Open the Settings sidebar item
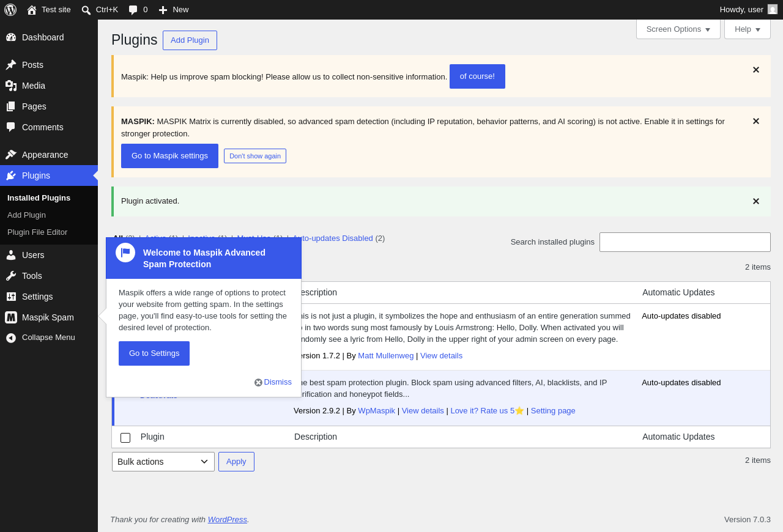783x532 pixels. [49, 297]
